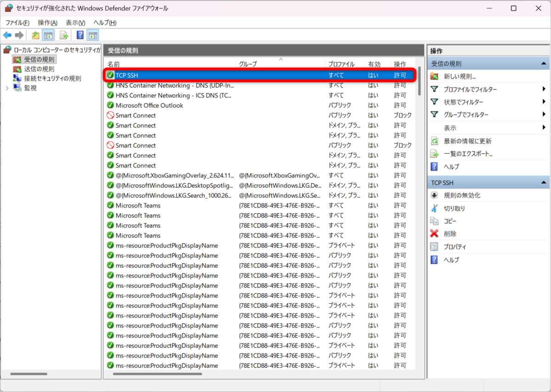The height and width of the screenshot is (392, 551).
Task: Click the red 削除 X icon
Action: point(434,234)
